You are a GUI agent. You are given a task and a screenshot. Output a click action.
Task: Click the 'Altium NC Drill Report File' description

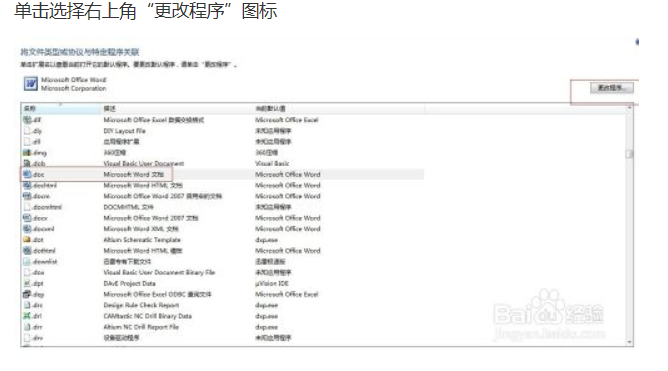click(x=141, y=327)
